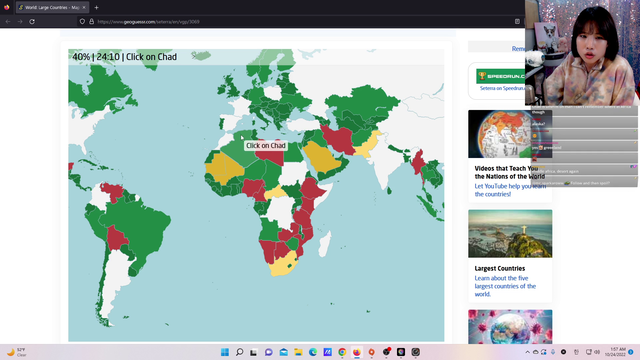Click Let YouTube help you learn link
The height and width of the screenshot is (360, 640).
[510, 190]
